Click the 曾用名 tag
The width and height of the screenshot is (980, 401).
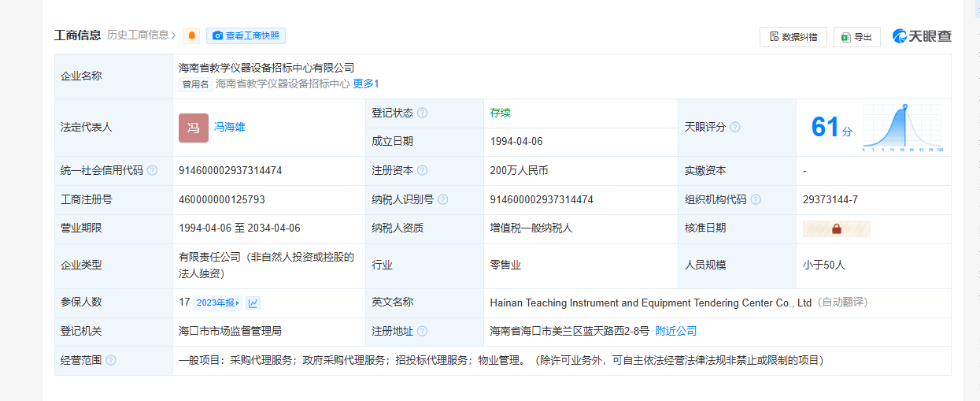pyautogui.click(x=196, y=84)
